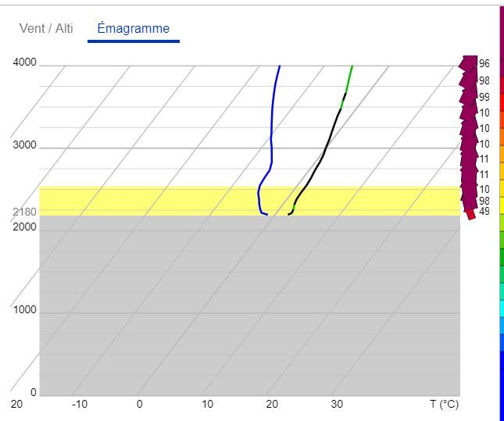Click the wind value 99

tap(484, 97)
